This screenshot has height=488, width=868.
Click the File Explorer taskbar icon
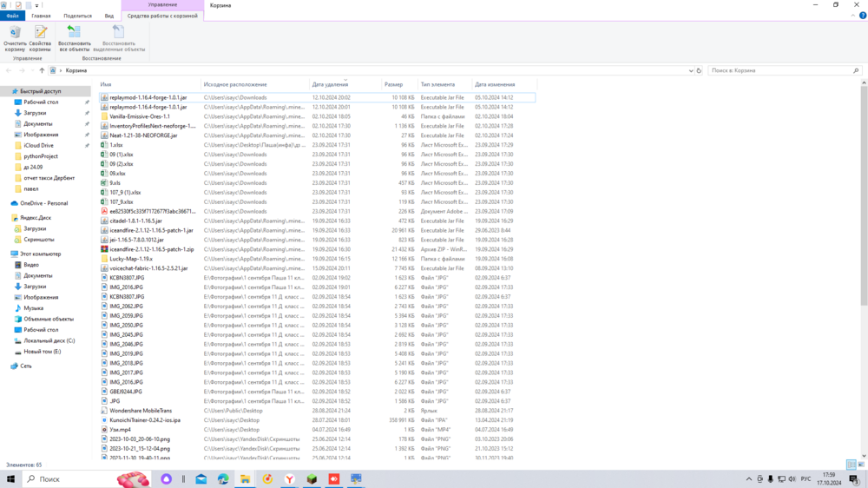pyautogui.click(x=246, y=479)
